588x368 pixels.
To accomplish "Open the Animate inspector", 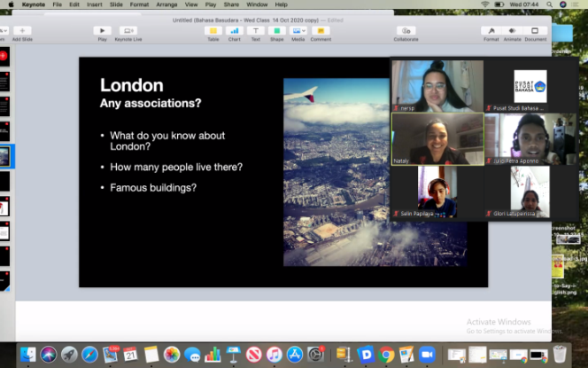I will pos(512,31).
